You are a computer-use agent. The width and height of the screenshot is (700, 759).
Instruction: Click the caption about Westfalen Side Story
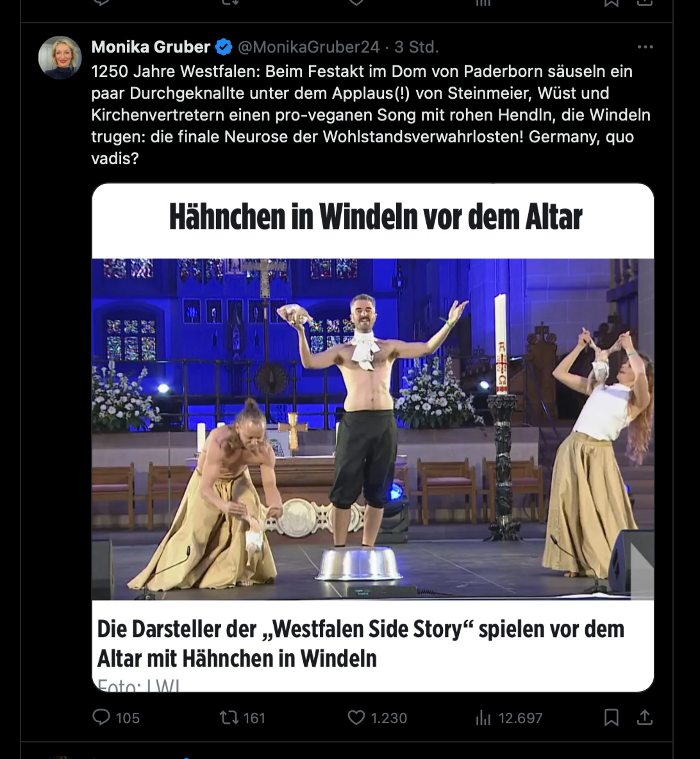(360, 644)
